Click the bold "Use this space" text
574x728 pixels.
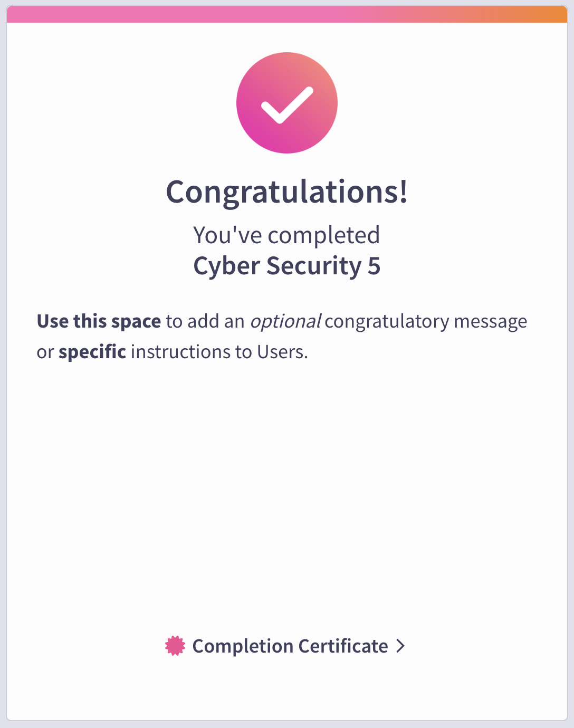[x=99, y=321]
